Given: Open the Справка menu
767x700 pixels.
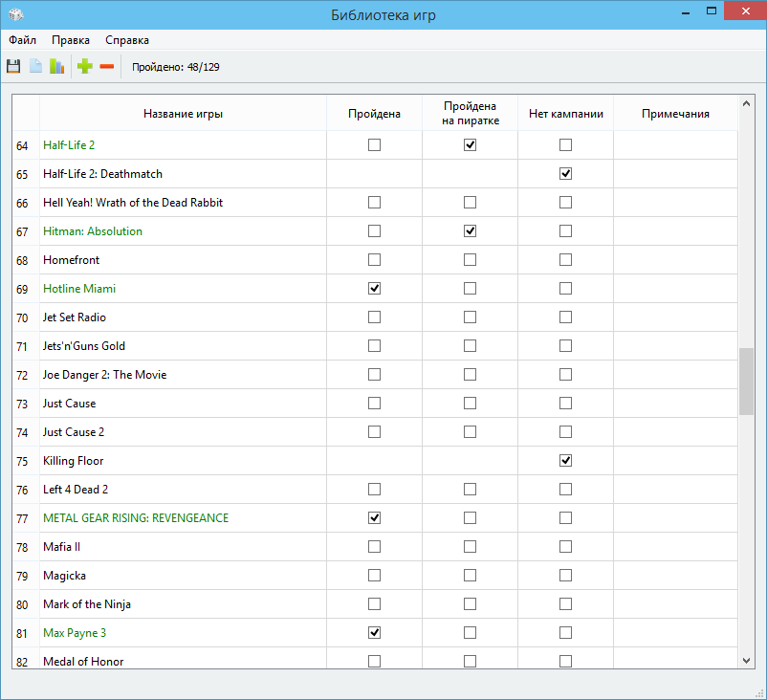Looking at the screenshot, I should [127, 40].
